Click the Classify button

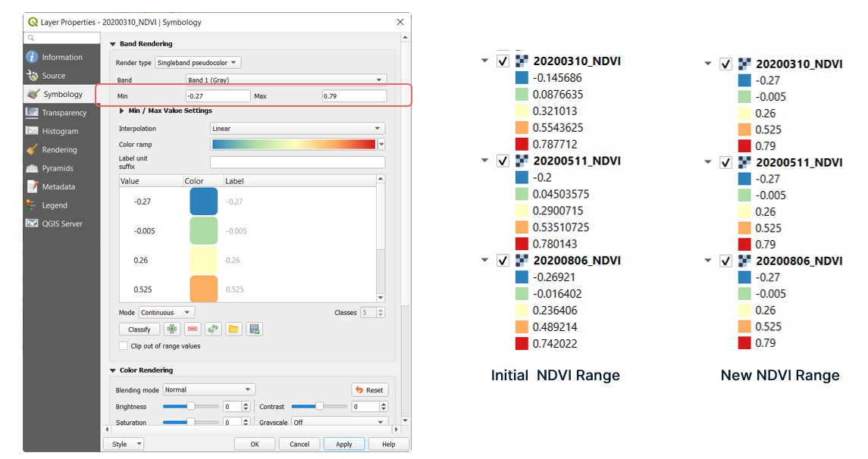click(x=139, y=329)
